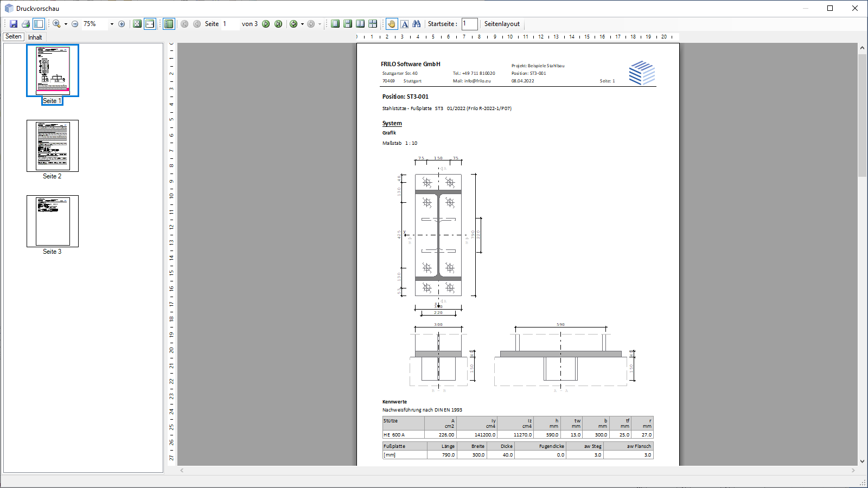Click the 'Kennwerte' heading
The image size is (868, 488).
click(394, 402)
